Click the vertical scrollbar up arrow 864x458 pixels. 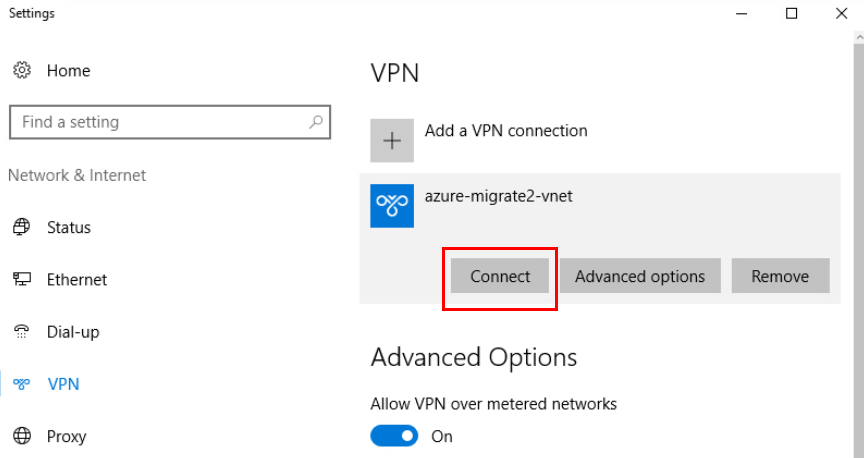[859, 37]
